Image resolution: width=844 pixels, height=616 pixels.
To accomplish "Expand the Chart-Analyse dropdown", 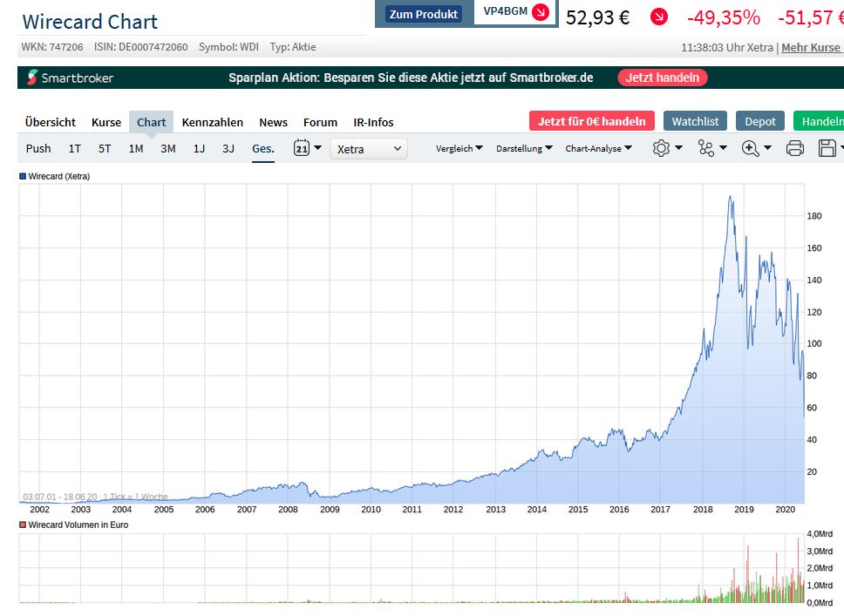I will click(x=598, y=148).
